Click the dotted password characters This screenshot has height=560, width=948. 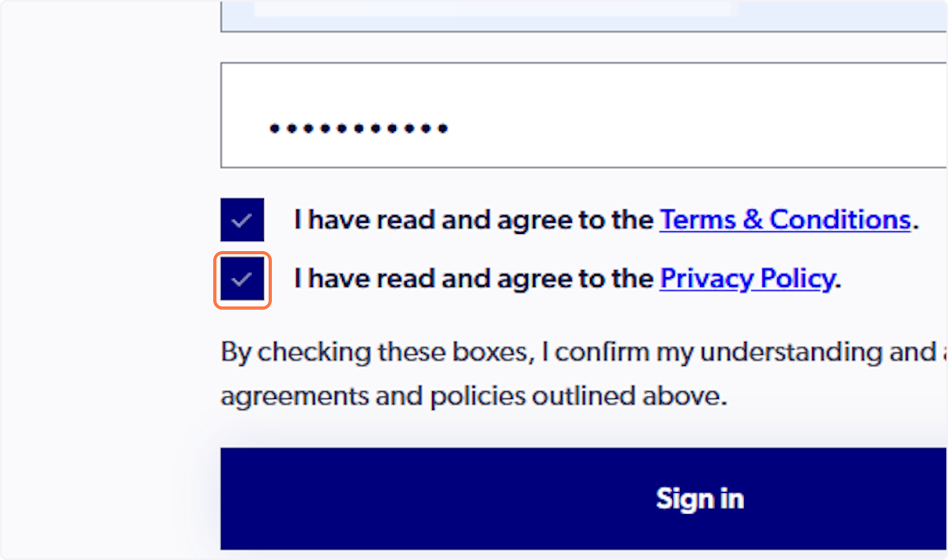click(358, 127)
